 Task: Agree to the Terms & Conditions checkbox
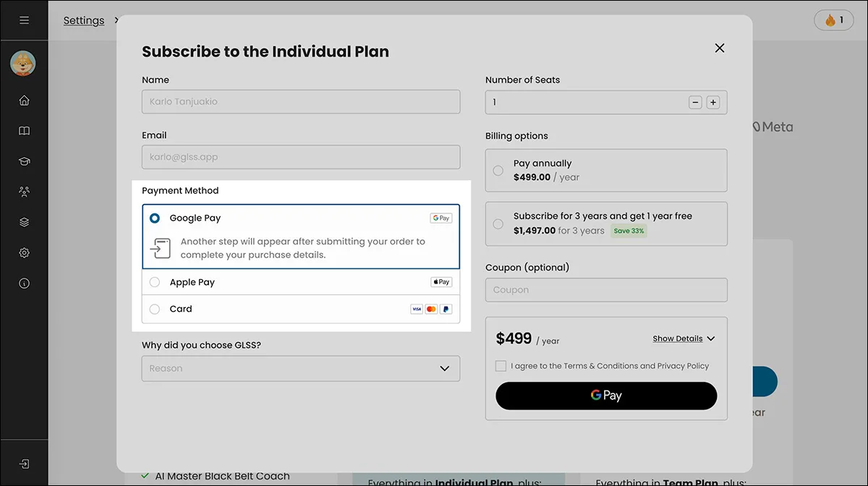click(x=501, y=366)
